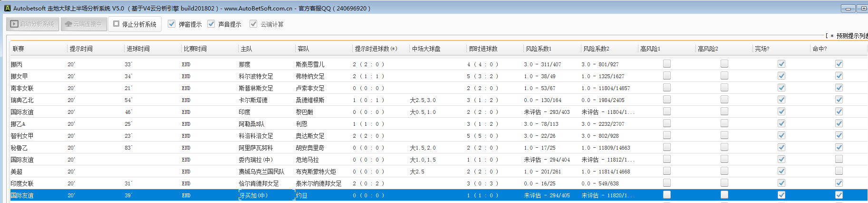Viewport: 868px width, 203px height.
Task: Maximize the Autobetsoft window
Action: (x=863, y=9)
